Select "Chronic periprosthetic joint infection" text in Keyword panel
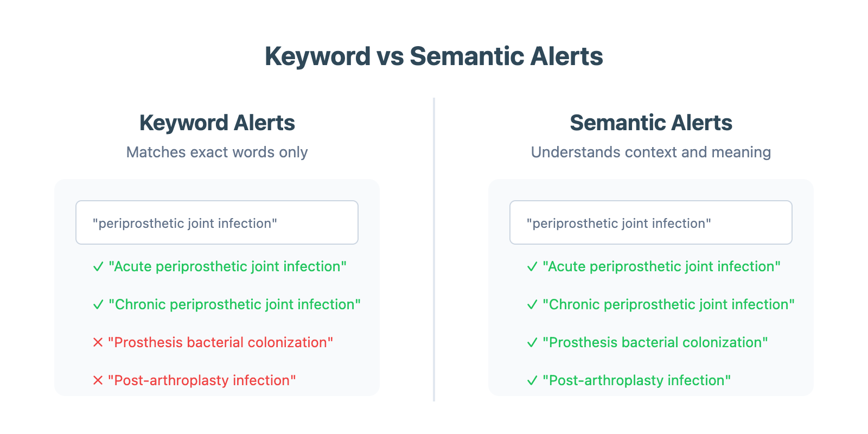Screen dimensions: 868x434 point(234,304)
